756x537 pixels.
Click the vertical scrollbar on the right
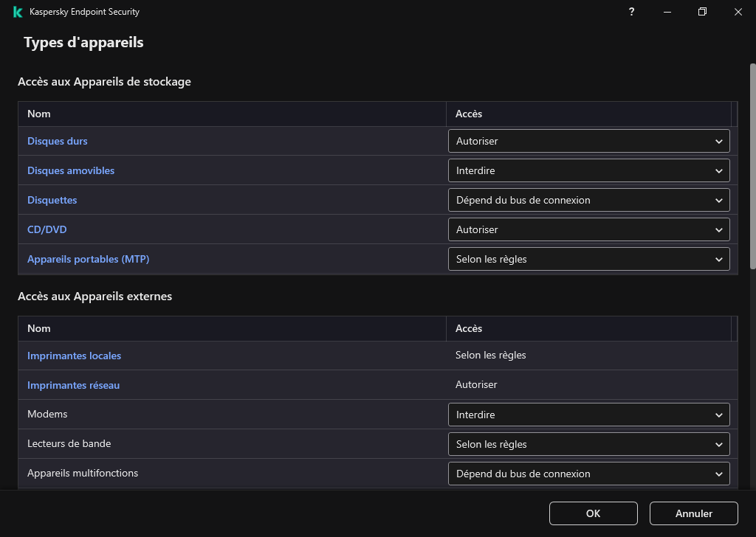(x=752, y=170)
